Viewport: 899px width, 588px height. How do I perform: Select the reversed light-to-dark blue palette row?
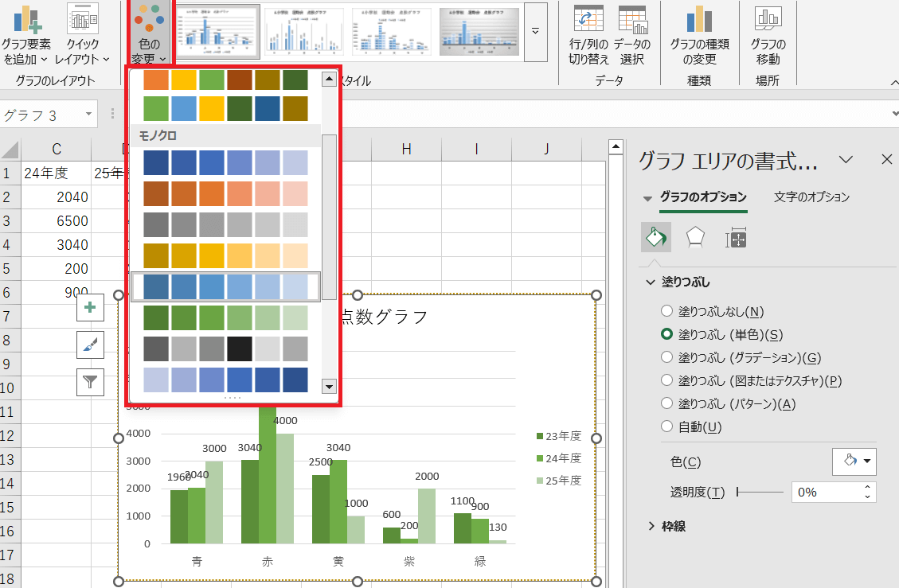click(225, 380)
